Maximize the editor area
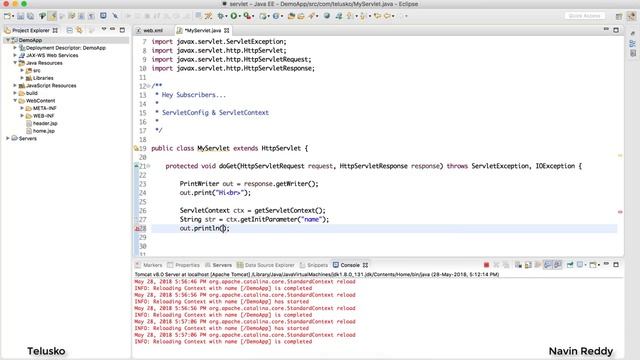The width and height of the screenshot is (640, 360). [x=616, y=30]
